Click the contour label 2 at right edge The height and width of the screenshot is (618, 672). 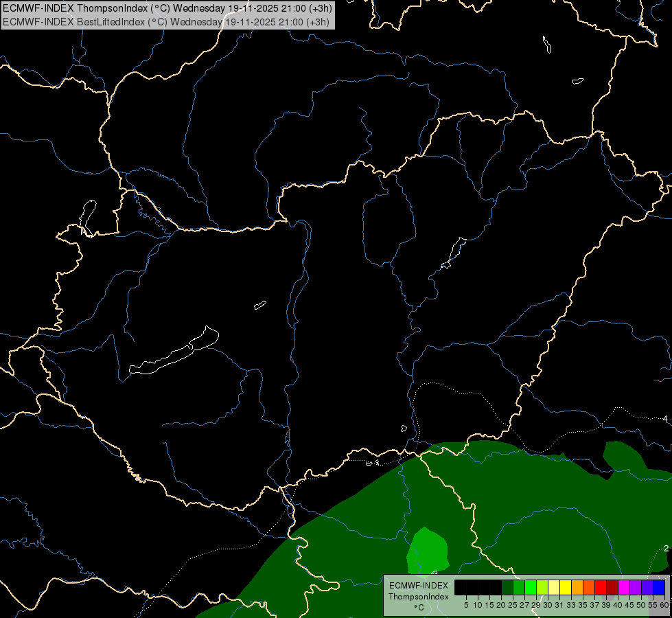coord(666,548)
